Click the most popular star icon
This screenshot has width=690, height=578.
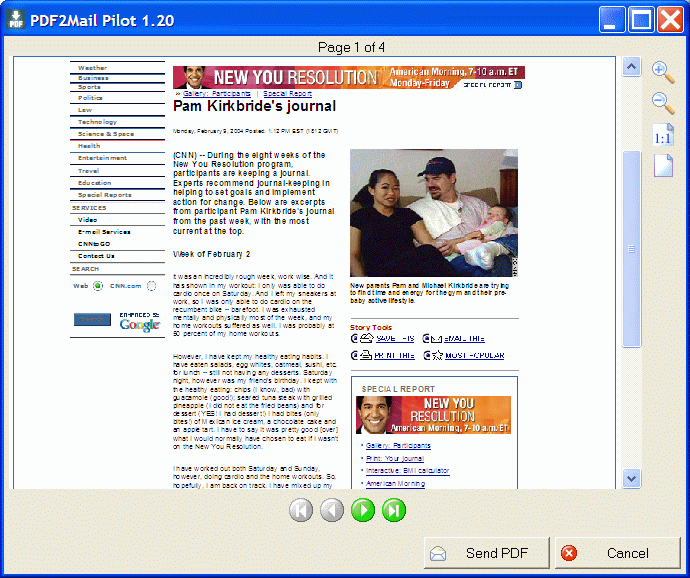(437, 355)
